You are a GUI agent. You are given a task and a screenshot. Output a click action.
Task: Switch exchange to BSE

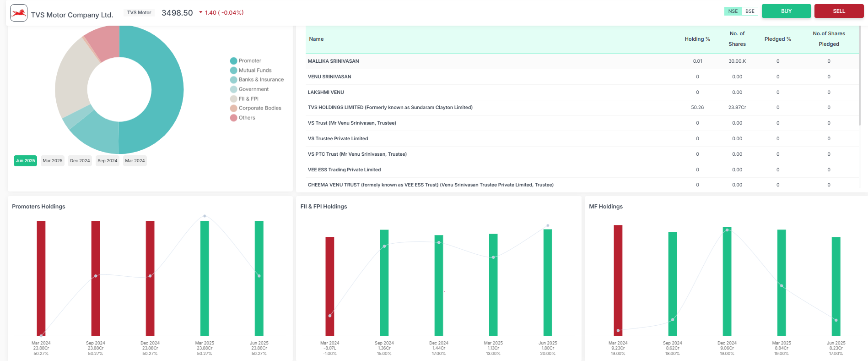point(749,11)
